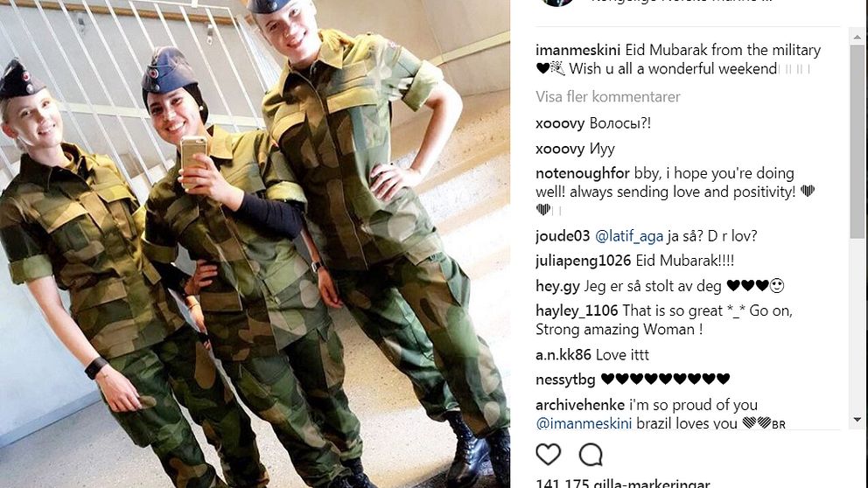Visit the notenoughfor user profile

click(583, 174)
